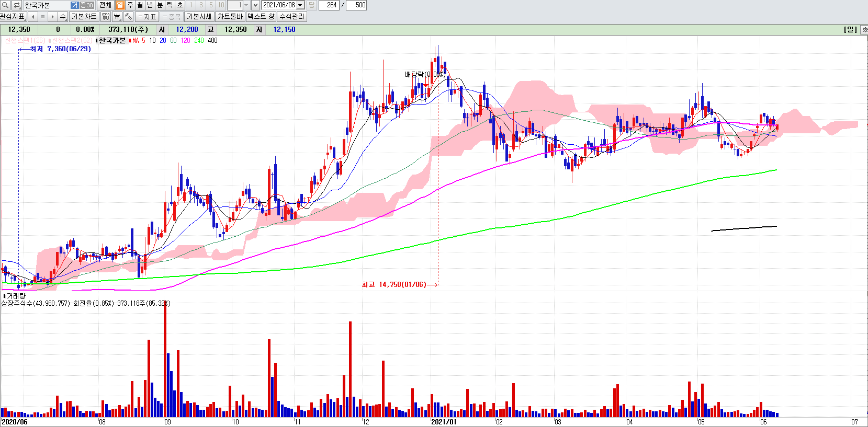Select the MA 120 magenta legend entry
This screenshot has width=868, height=427.
point(185,40)
